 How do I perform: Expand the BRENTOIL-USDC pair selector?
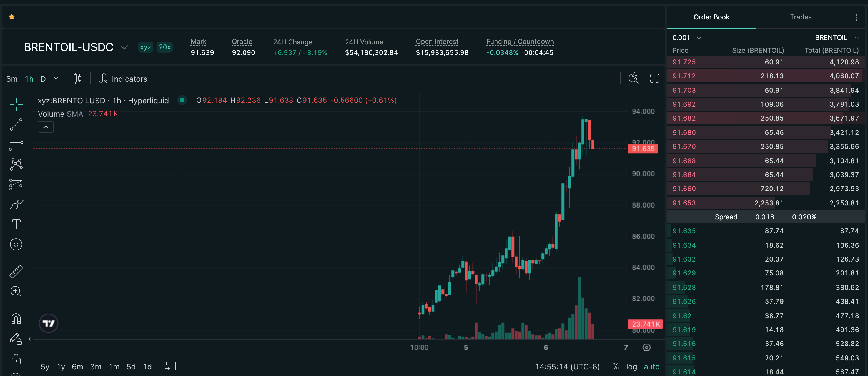click(124, 47)
